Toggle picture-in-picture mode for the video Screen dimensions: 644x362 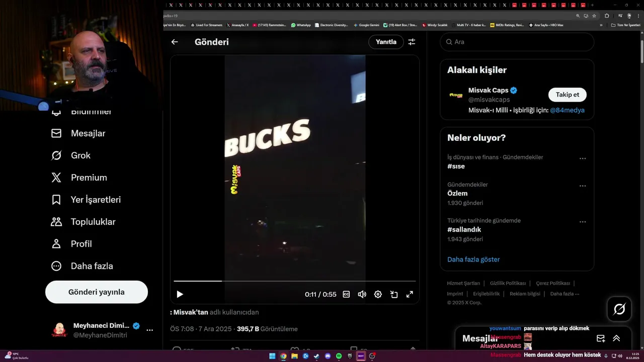click(394, 294)
